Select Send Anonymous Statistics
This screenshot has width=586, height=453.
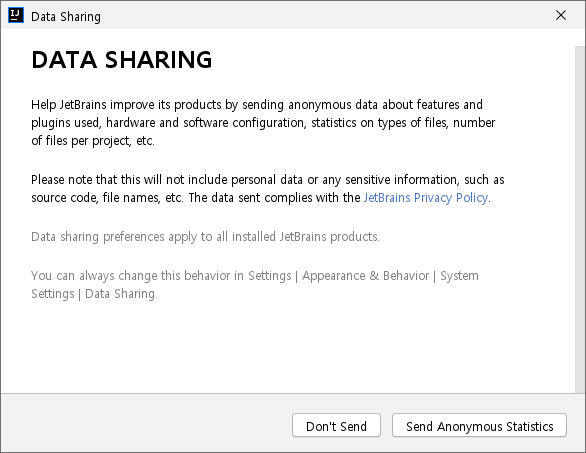(479, 425)
